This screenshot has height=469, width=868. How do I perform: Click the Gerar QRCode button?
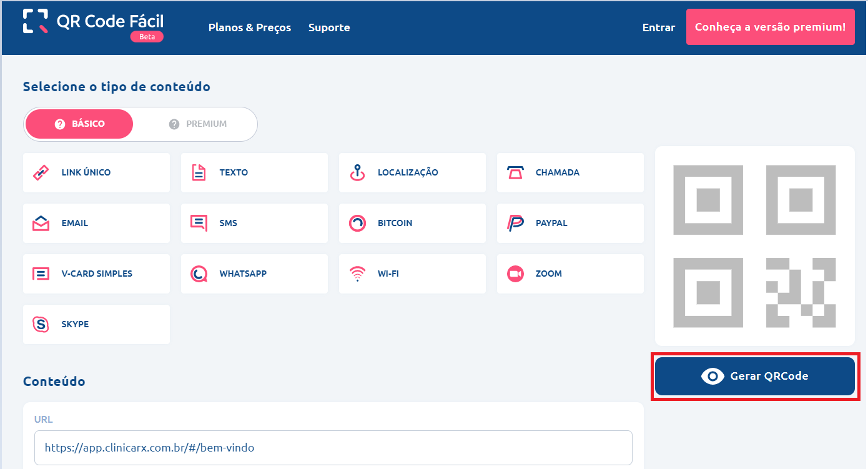[754, 376]
